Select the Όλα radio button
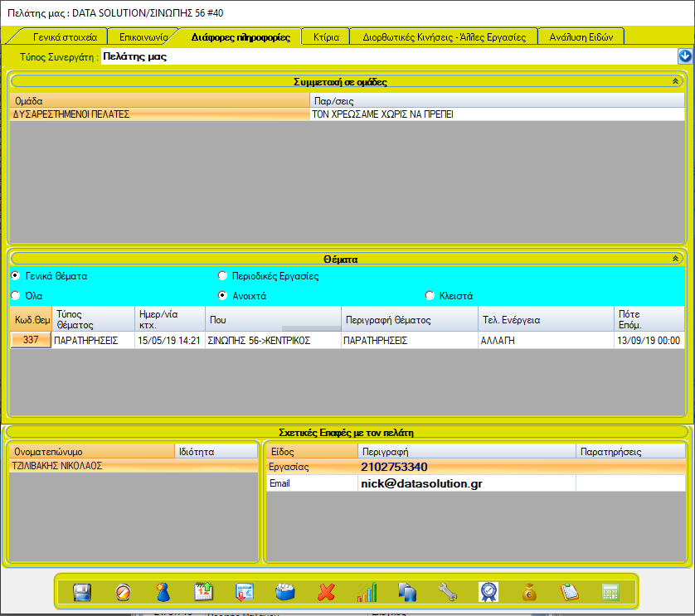The width and height of the screenshot is (695, 616). (16, 296)
